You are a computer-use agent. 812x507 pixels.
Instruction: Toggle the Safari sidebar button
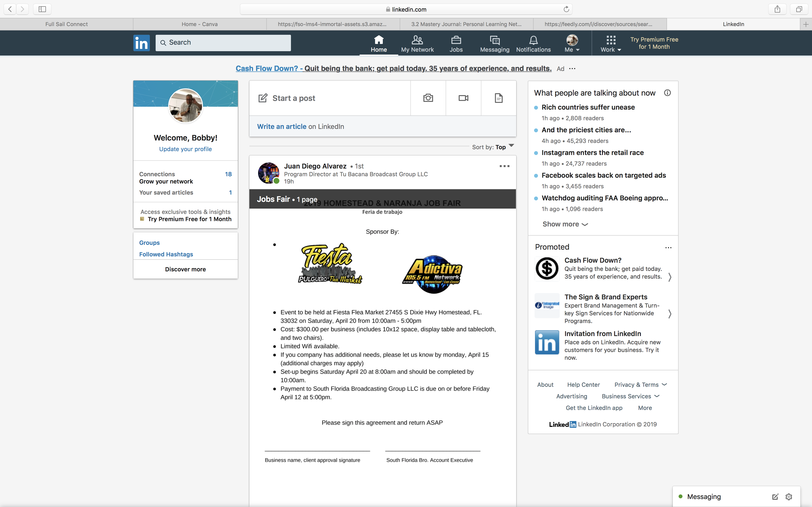[42, 9]
